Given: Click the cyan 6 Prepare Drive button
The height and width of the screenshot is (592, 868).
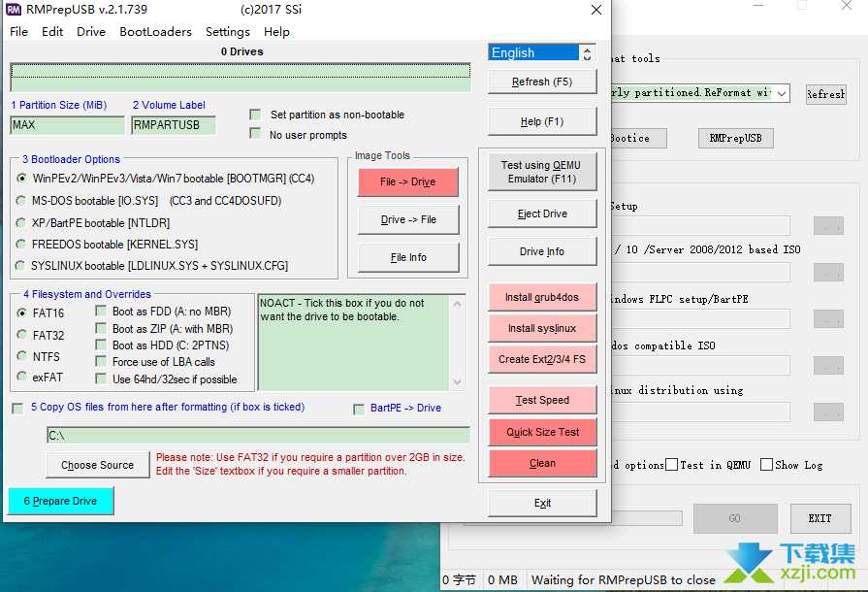Looking at the screenshot, I should (61, 501).
